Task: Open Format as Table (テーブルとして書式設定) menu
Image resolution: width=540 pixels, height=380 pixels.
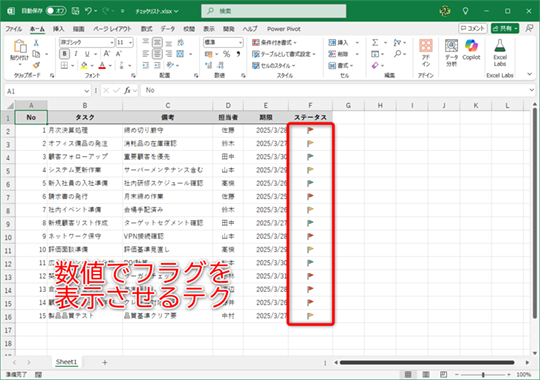Action: pyautogui.click(x=284, y=54)
